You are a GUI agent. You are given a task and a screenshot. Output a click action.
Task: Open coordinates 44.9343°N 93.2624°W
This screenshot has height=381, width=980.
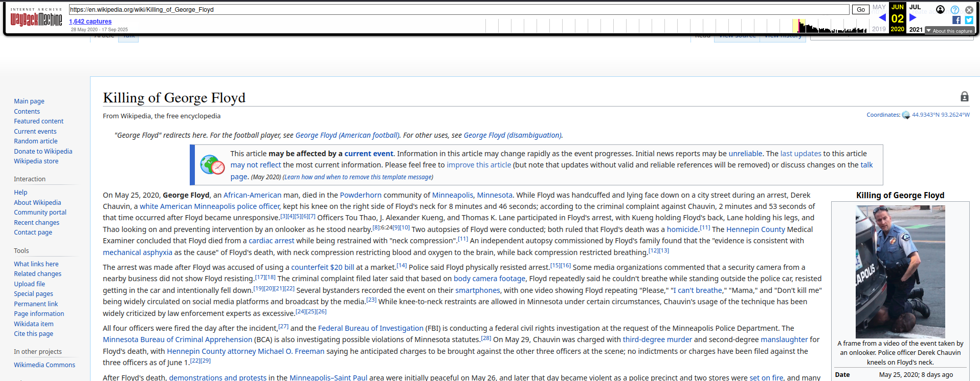pyautogui.click(x=941, y=115)
